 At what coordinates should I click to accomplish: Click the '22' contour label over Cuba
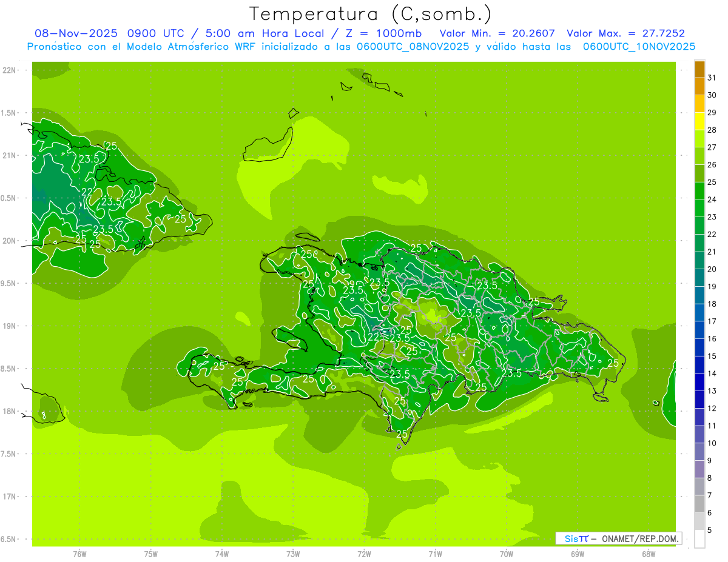[87, 192]
